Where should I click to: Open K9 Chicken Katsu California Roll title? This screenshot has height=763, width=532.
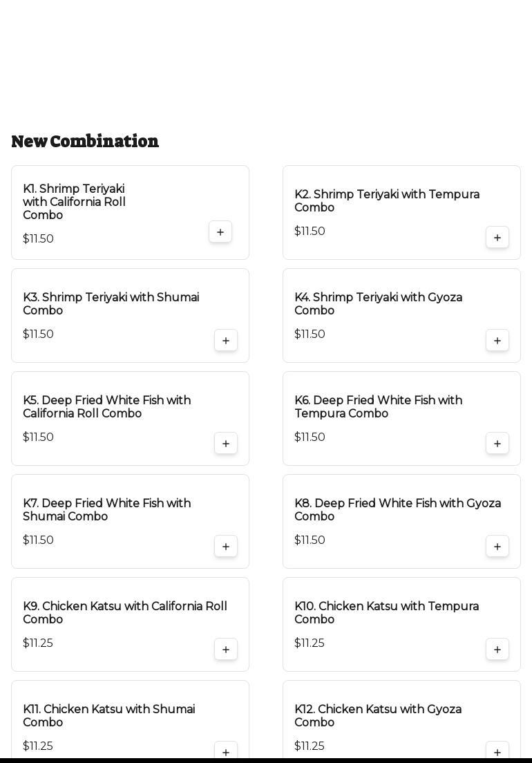click(125, 613)
